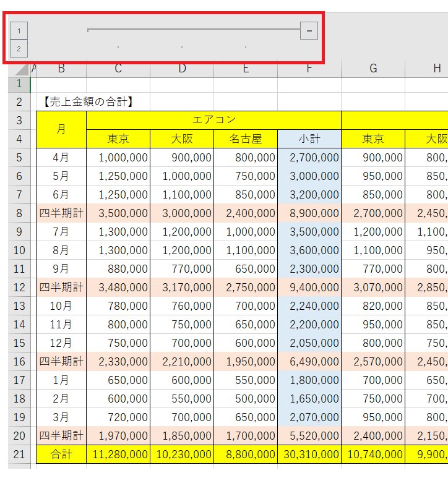
Task: Select row 12 header
Action: pyautogui.click(x=19, y=287)
